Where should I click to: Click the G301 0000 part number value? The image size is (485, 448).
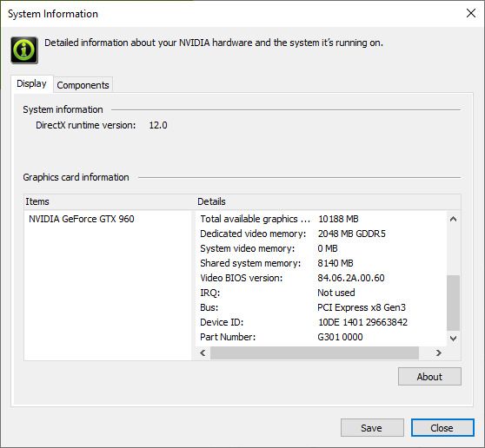click(340, 337)
